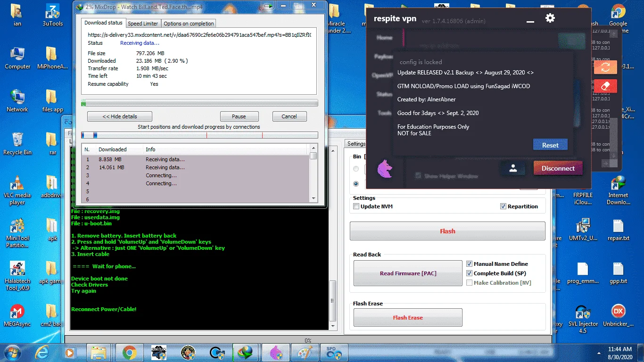Select the Unbricker desktop icon

[618, 315]
